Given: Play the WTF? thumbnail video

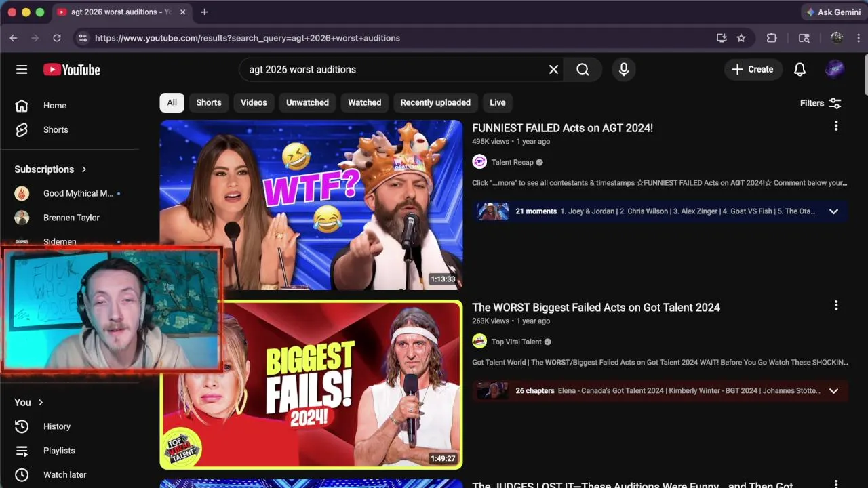Looking at the screenshot, I should [x=311, y=205].
